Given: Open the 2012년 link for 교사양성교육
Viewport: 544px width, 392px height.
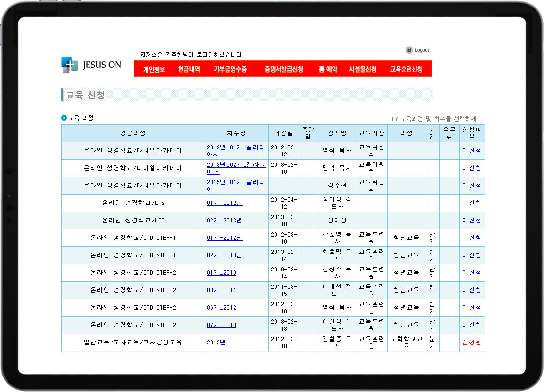Looking at the screenshot, I should tap(216, 343).
